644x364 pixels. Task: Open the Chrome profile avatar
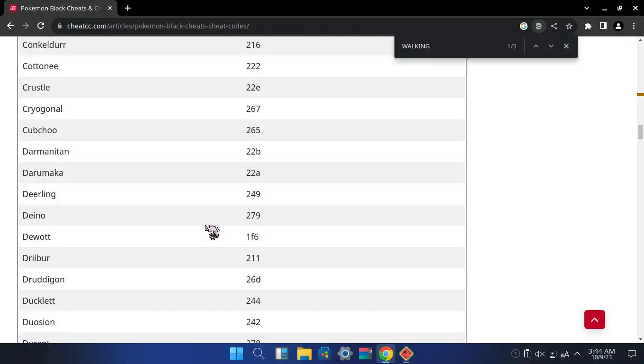point(618,26)
